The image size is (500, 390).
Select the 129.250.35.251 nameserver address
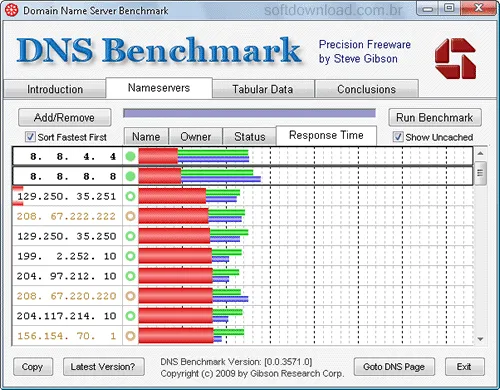click(x=67, y=196)
